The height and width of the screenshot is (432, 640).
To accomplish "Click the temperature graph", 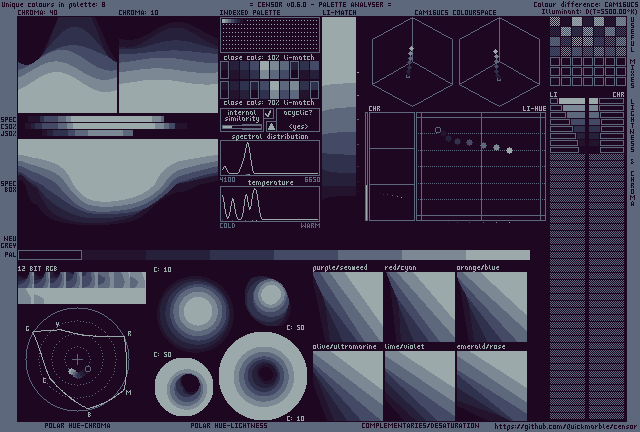I will pyautogui.click(x=270, y=204).
